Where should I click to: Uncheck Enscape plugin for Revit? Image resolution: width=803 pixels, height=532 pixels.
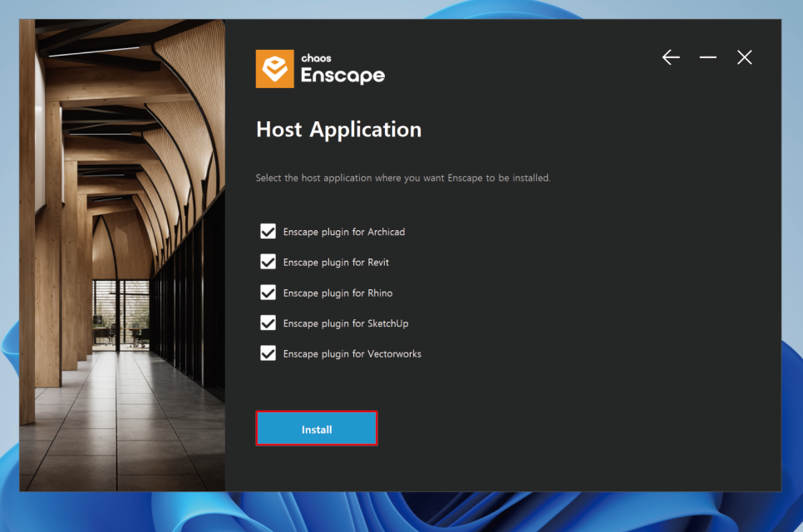268,262
